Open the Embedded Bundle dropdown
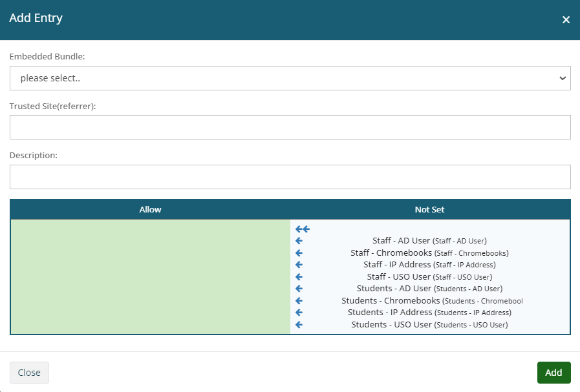This screenshot has height=392, width=580. point(290,78)
